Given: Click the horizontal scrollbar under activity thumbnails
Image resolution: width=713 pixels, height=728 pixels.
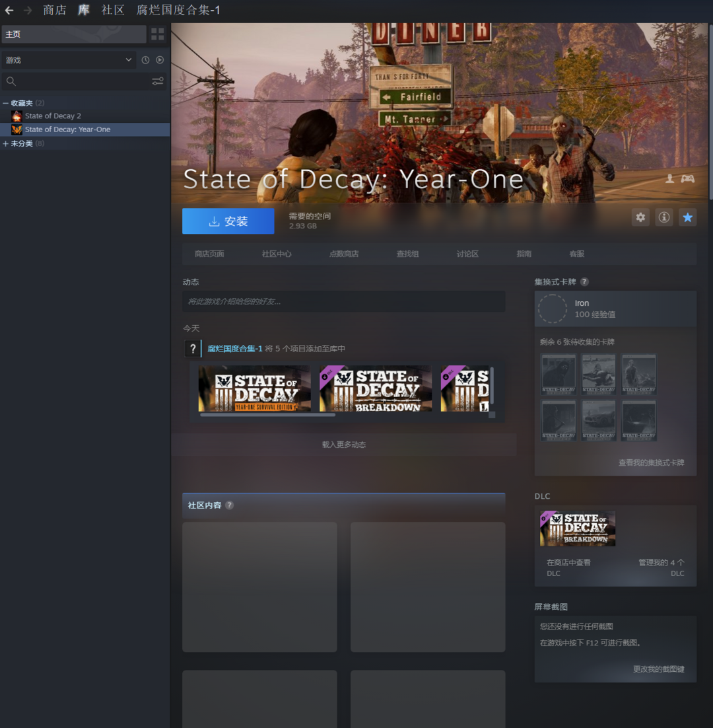Looking at the screenshot, I should pyautogui.click(x=267, y=415).
